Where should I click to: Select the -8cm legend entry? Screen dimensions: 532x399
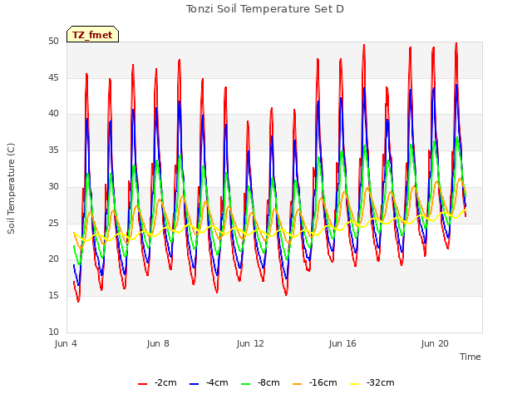tap(260, 383)
